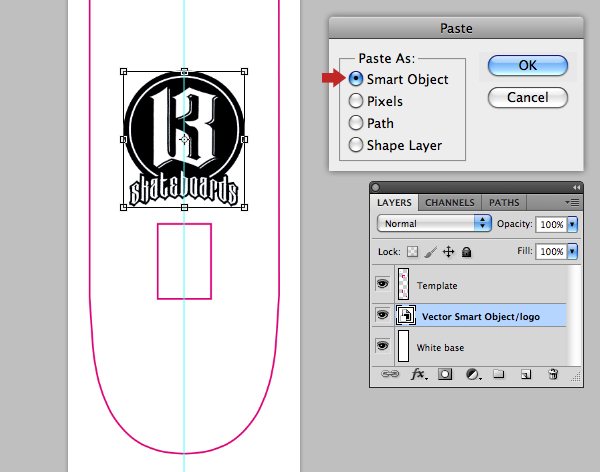The width and height of the screenshot is (600, 472).
Task: Create new adjustment layer icon
Action: tap(473, 374)
